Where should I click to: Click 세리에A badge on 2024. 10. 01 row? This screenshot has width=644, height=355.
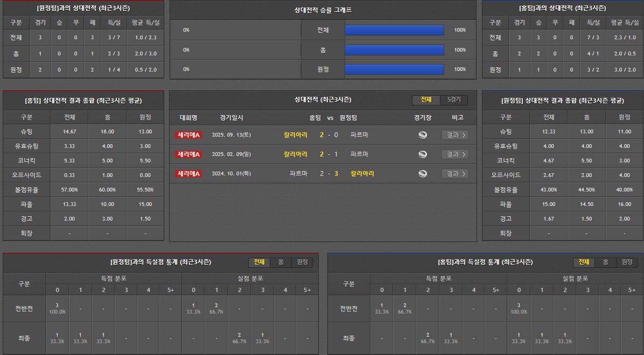click(x=188, y=174)
